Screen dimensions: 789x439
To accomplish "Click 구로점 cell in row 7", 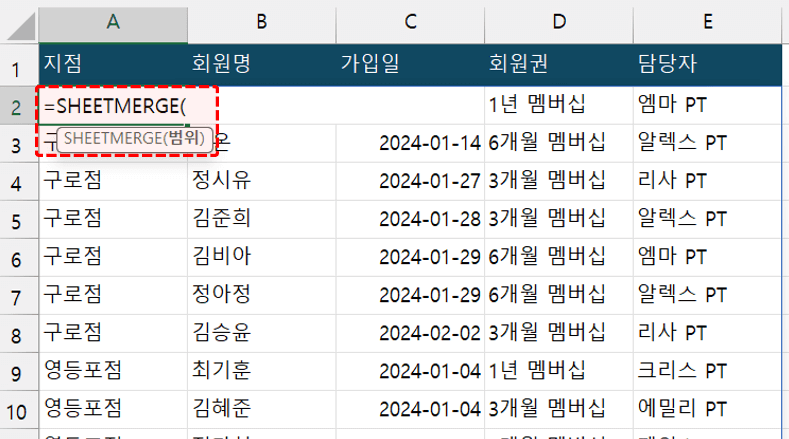I will 113,296.
